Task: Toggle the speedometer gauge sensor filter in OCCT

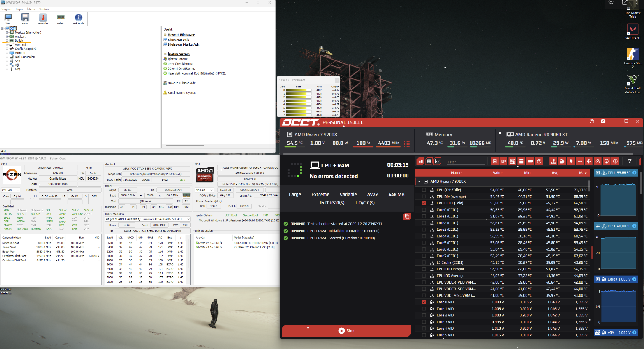Action: tap(598, 161)
